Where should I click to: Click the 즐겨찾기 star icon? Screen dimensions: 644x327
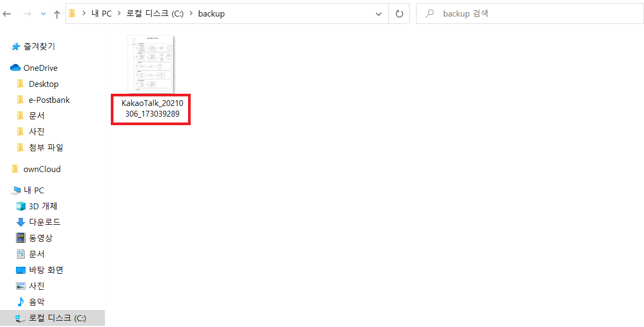[16, 47]
